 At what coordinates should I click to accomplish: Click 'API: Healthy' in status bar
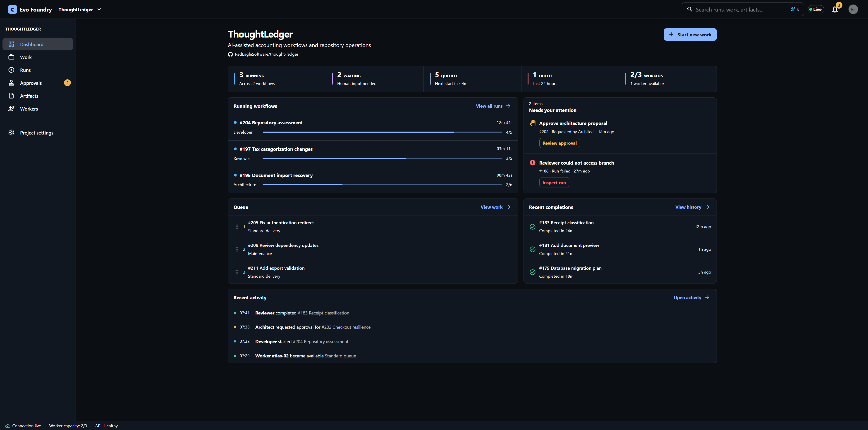pos(106,426)
